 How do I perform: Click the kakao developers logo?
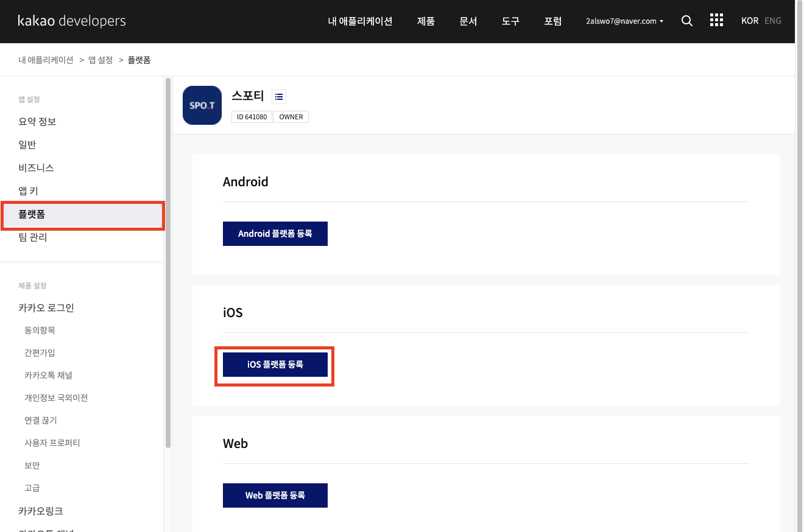click(x=72, y=21)
